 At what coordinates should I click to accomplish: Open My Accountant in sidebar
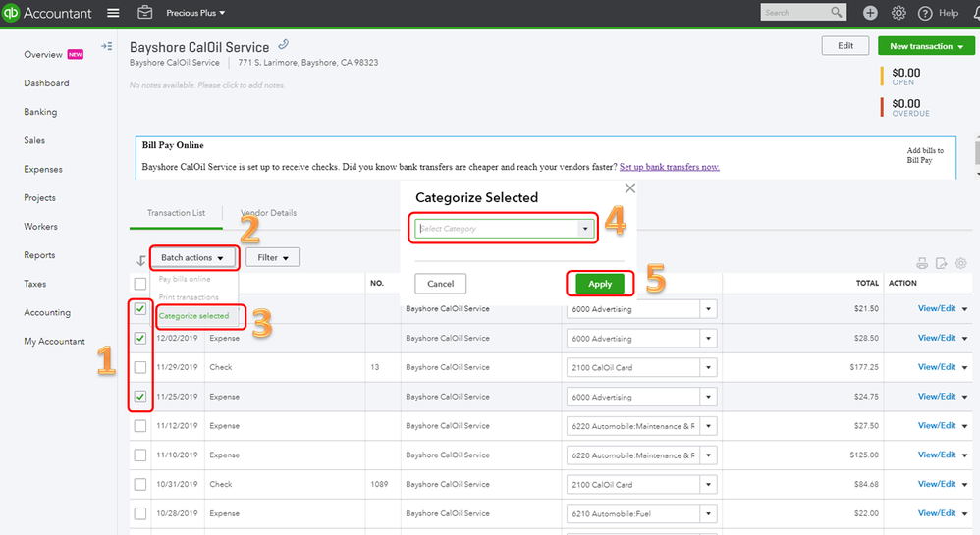tap(54, 342)
